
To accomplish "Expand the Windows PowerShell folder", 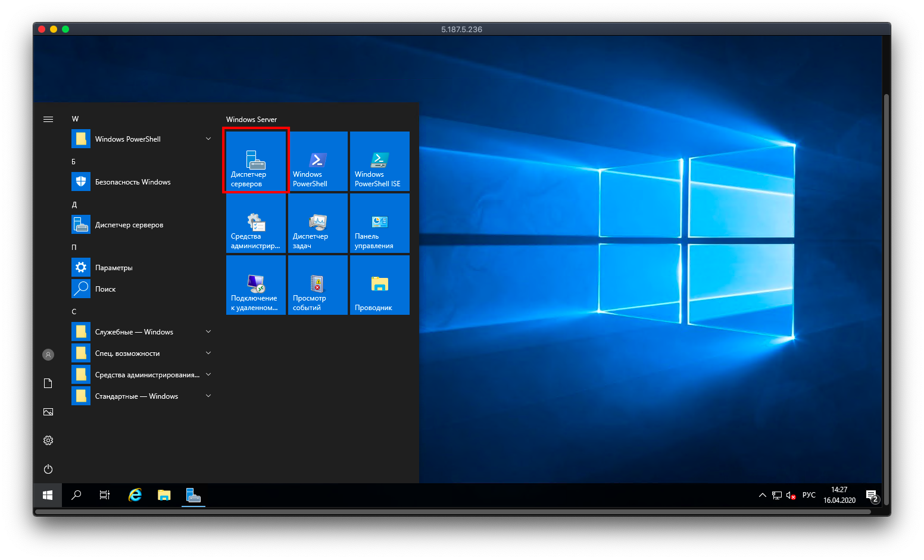I will point(142,139).
